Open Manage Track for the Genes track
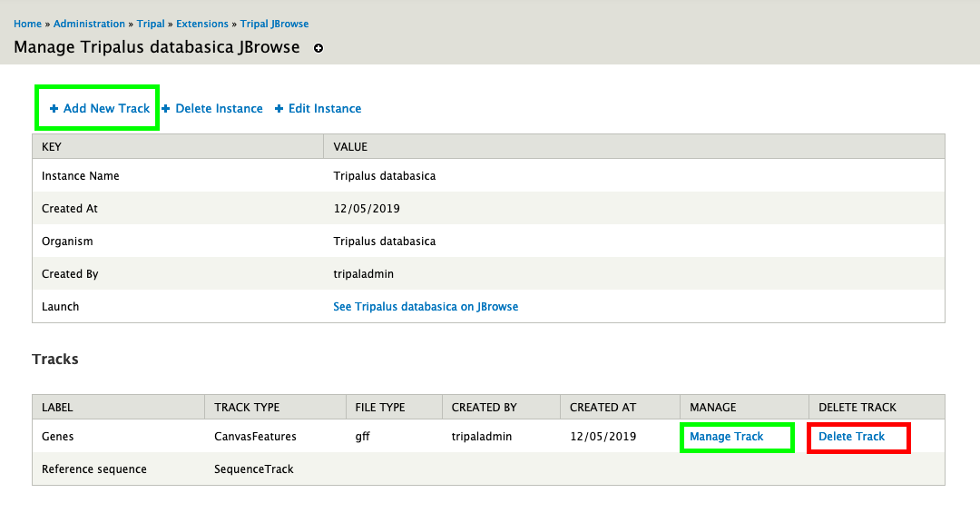Image resolution: width=980 pixels, height=513 pixels. click(726, 437)
